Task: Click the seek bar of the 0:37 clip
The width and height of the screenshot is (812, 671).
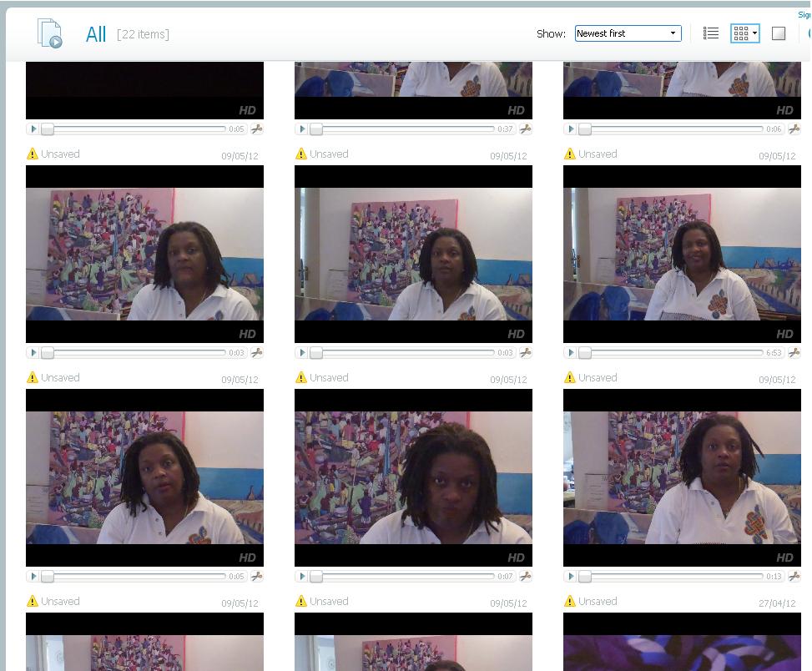Action: (403, 129)
